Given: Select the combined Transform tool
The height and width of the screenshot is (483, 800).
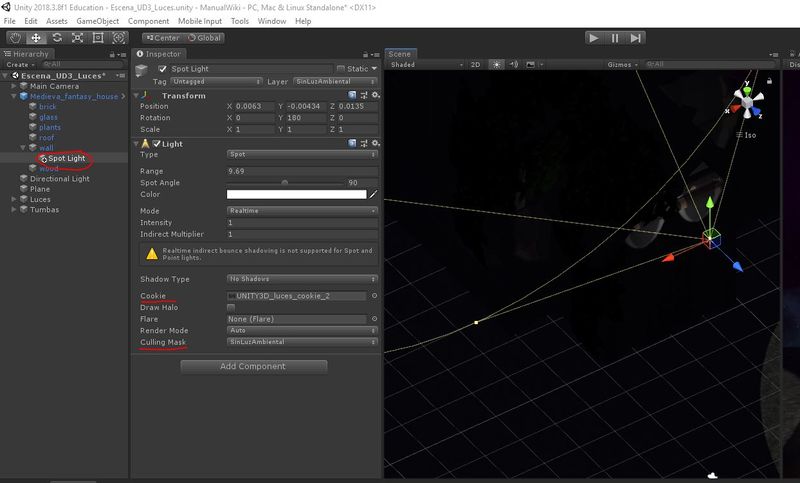Looking at the screenshot, I should pyautogui.click(x=118, y=38).
